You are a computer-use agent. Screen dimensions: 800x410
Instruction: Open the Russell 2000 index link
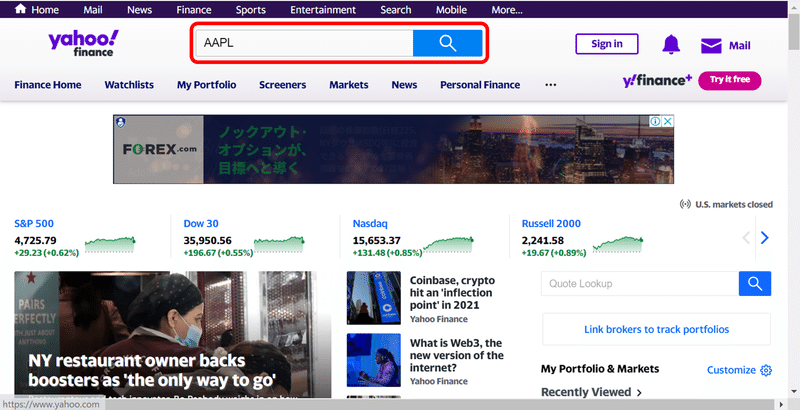551,223
